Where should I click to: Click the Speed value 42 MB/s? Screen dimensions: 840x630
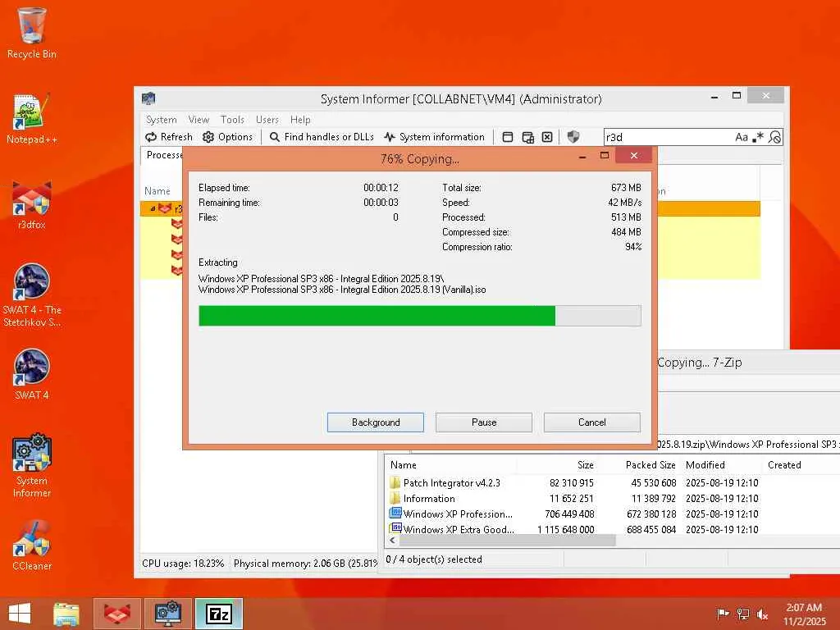624,203
